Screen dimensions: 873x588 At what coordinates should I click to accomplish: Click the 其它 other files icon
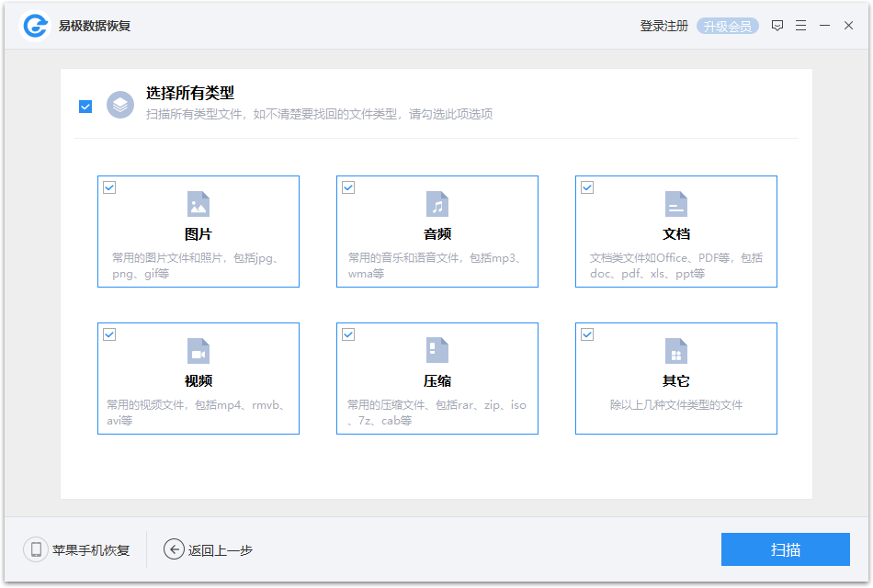point(676,350)
